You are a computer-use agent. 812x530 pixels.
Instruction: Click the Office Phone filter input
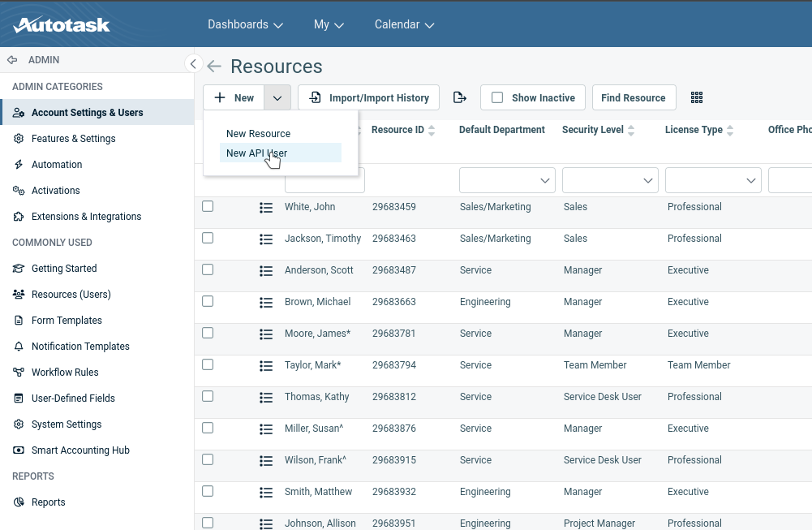coord(790,180)
